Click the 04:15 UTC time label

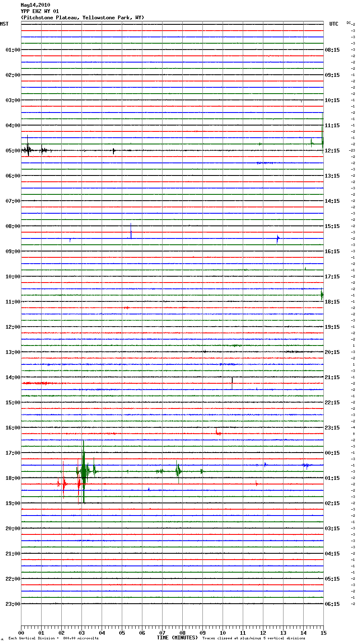click(x=332, y=554)
